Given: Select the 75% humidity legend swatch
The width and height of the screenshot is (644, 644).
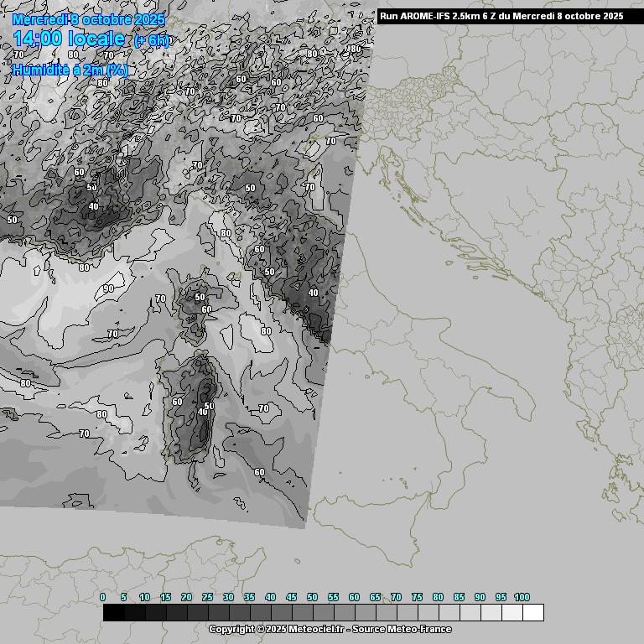Looking at the screenshot, I should click(428, 613).
